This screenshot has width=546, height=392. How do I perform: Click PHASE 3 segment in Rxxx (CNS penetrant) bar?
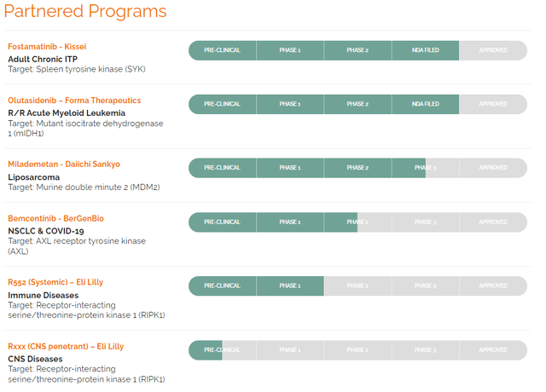[426, 350]
